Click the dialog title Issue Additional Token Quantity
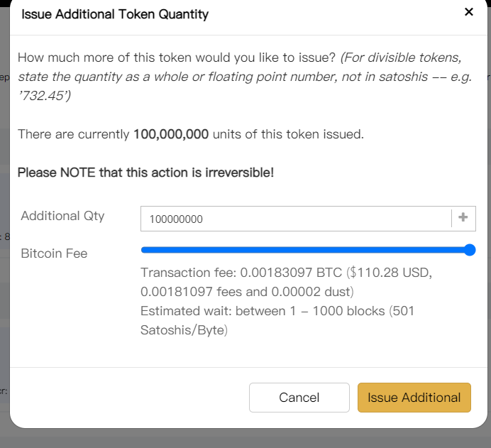 click(115, 13)
